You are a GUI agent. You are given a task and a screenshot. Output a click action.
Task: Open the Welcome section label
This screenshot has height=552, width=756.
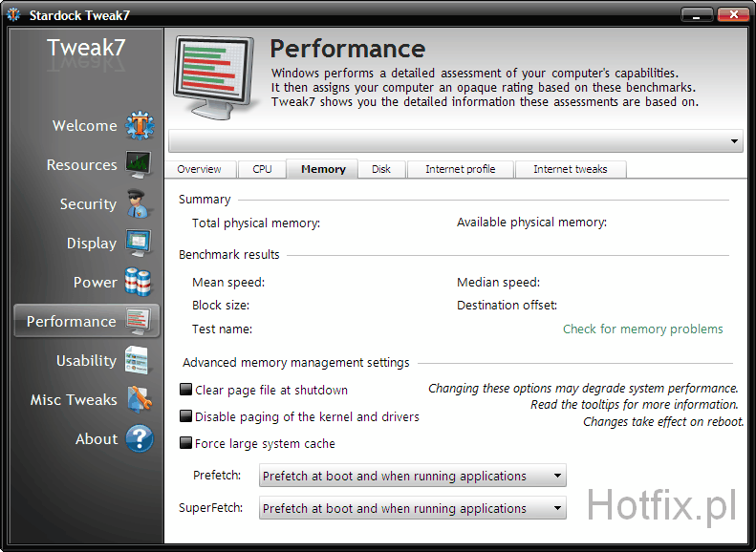click(x=85, y=126)
